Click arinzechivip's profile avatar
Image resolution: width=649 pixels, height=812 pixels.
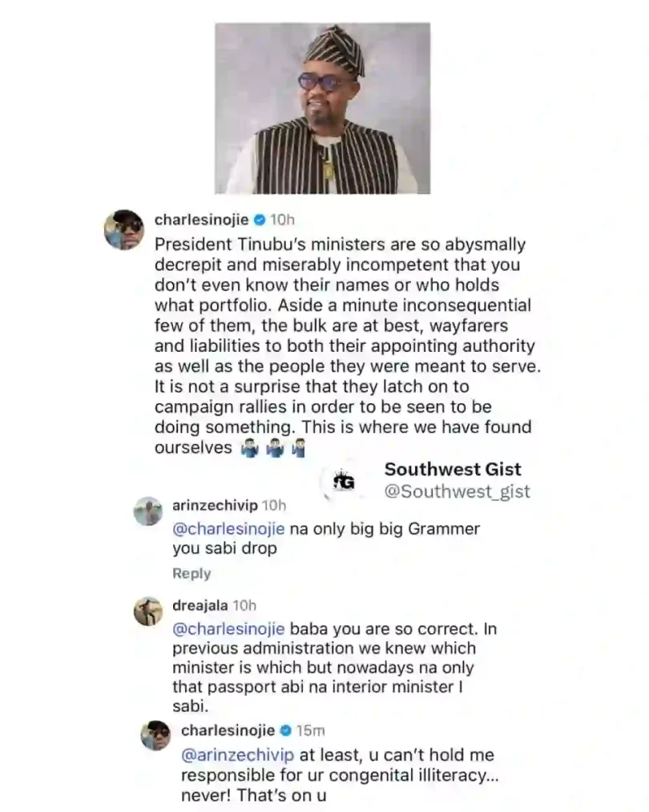[147, 511]
